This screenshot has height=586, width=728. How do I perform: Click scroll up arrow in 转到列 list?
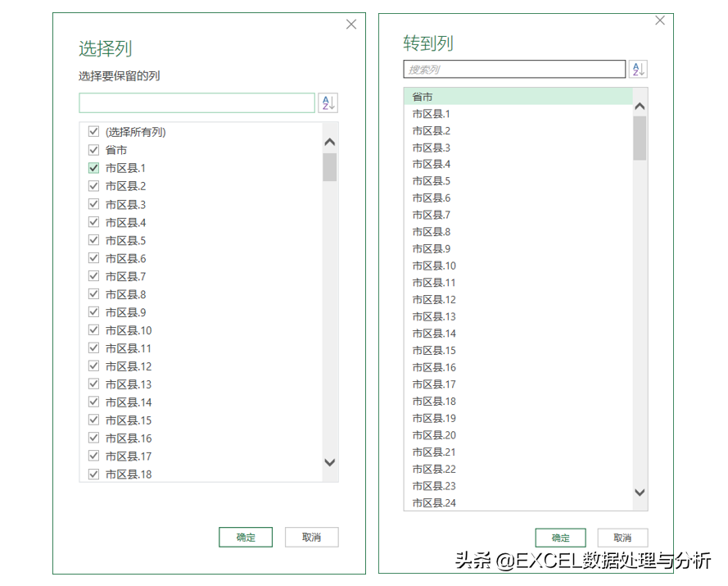(640, 107)
